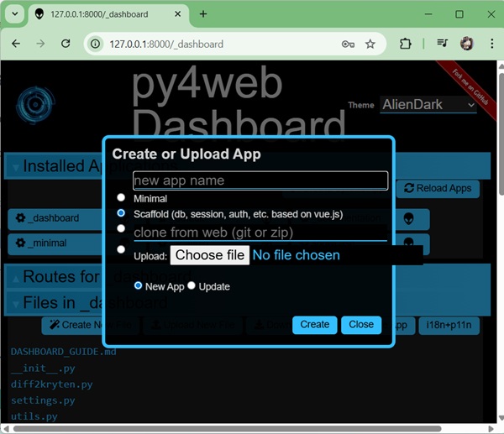Open the saved passwords key icon
The image size is (504, 434).
tap(348, 44)
